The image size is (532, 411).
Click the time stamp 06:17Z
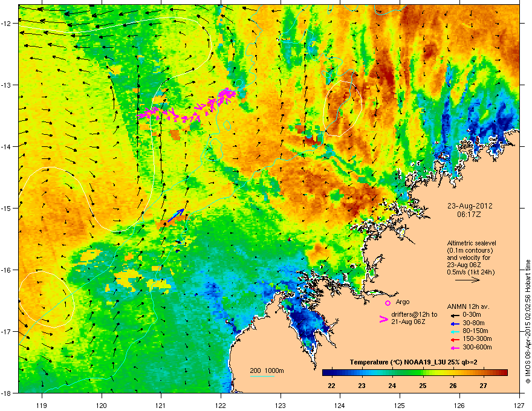pyautogui.click(x=469, y=215)
